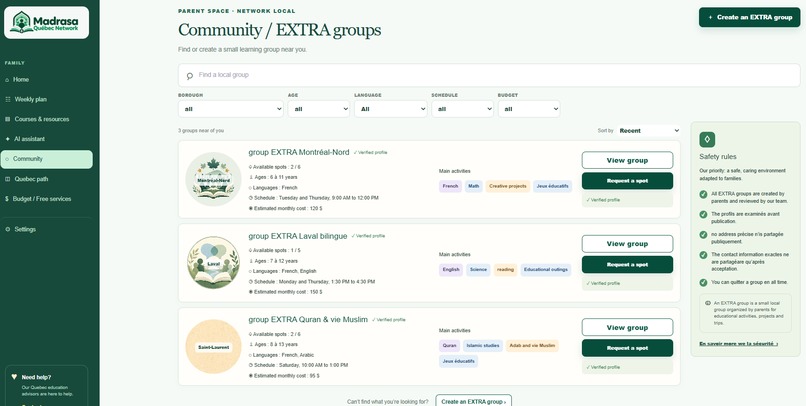Open the Weekly plan page
The height and width of the screenshot is (406, 806).
pyautogui.click(x=47, y=99)
